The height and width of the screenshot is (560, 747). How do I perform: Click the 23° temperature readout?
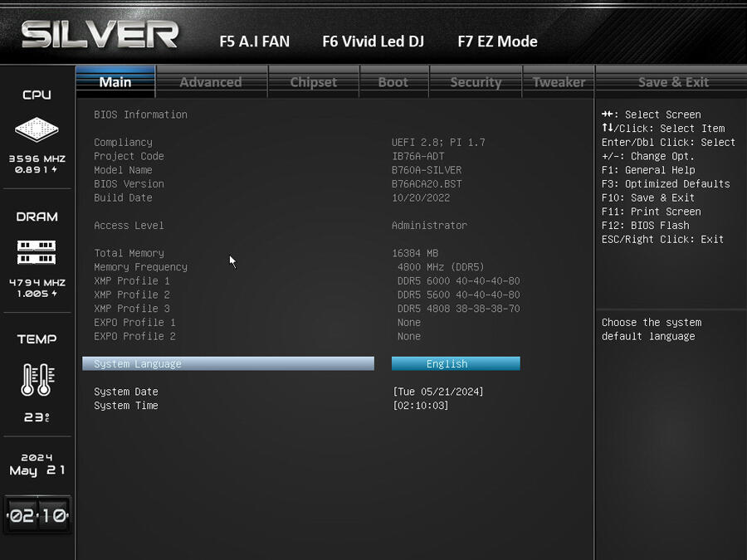coord(37,417)
